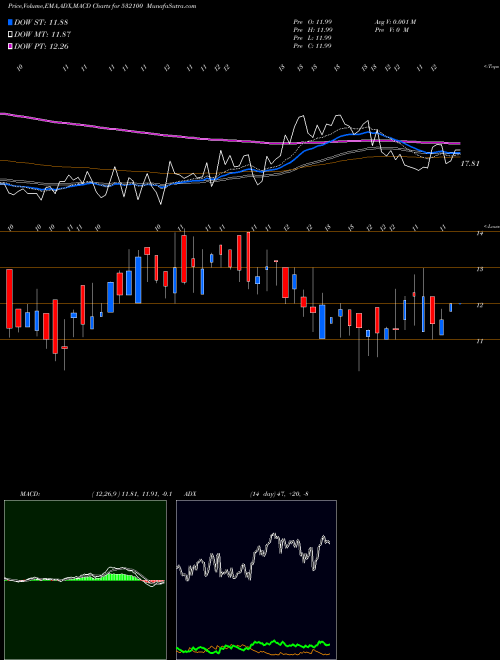Select the 'DOW PT: 12.26' legend text

click(41, 46)
